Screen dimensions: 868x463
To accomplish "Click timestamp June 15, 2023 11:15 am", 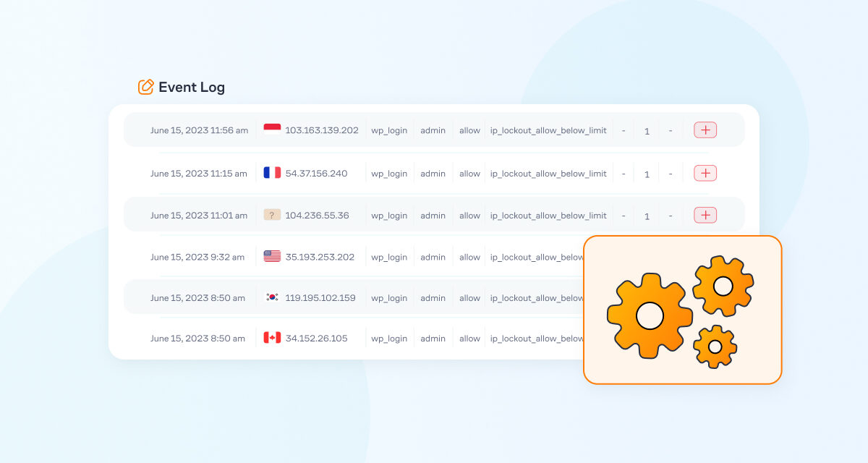I will coord(199,174).
